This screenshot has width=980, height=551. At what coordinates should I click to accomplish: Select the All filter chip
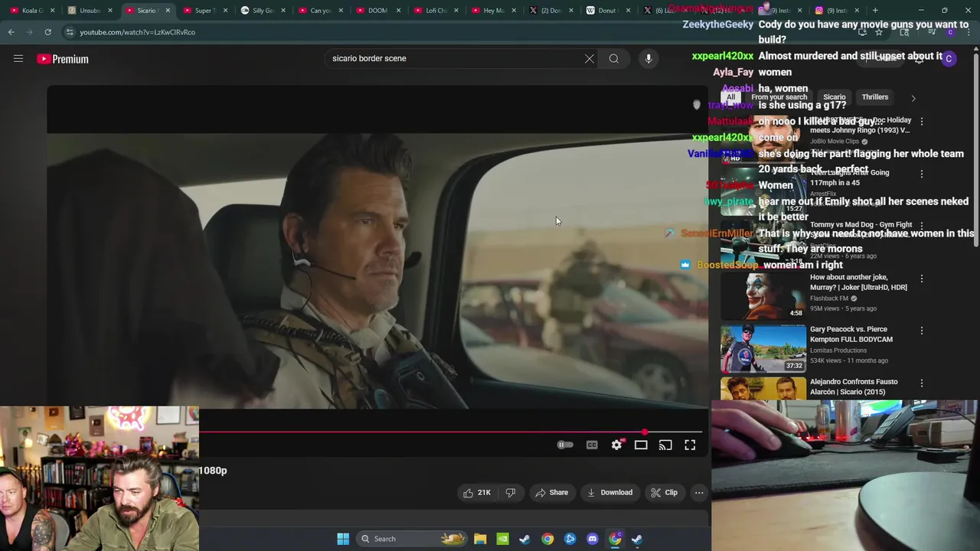(730, 97)
